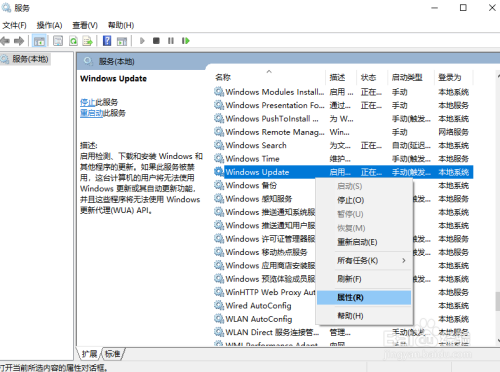Click the 停止 link for this service

88,102
